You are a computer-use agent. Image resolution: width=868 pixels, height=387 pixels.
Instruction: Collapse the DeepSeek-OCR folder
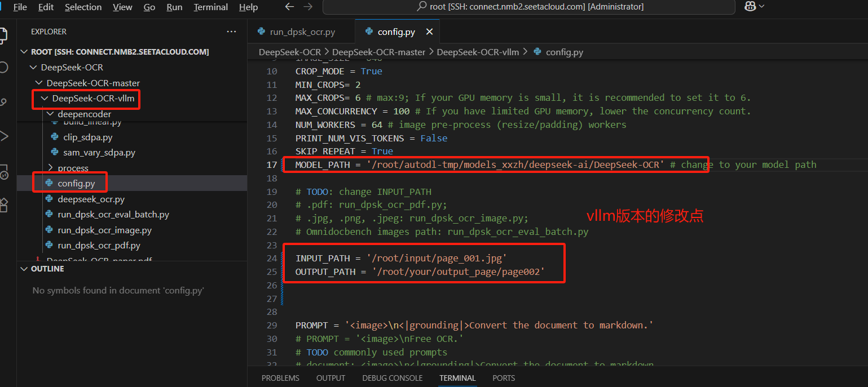pyautogui.click(x=33, y=68)
